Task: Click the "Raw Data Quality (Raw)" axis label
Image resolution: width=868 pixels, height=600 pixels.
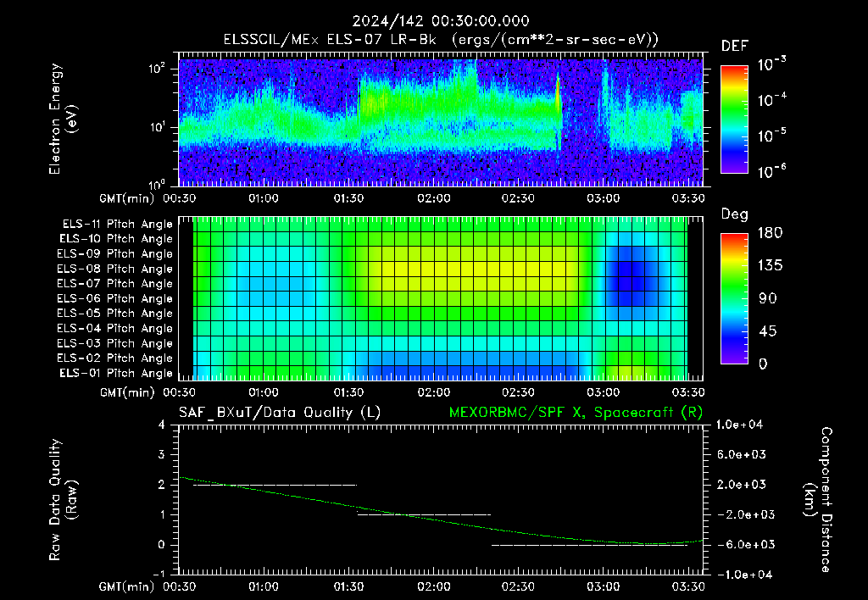Action: (x=63, y=500)
